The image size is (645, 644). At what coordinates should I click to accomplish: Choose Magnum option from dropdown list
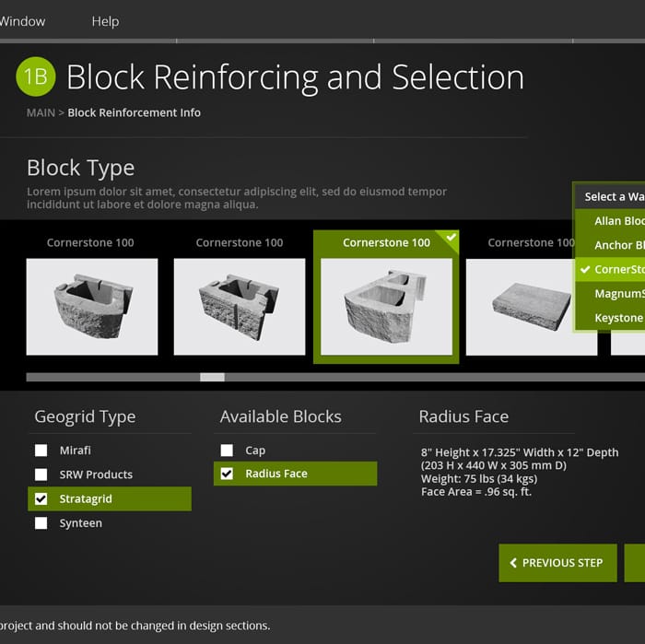pos(610,294)
